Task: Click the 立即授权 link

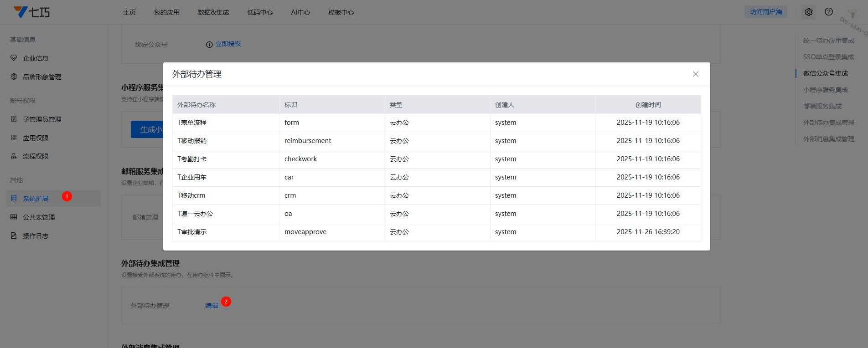Action: click(x=228, y=44)
